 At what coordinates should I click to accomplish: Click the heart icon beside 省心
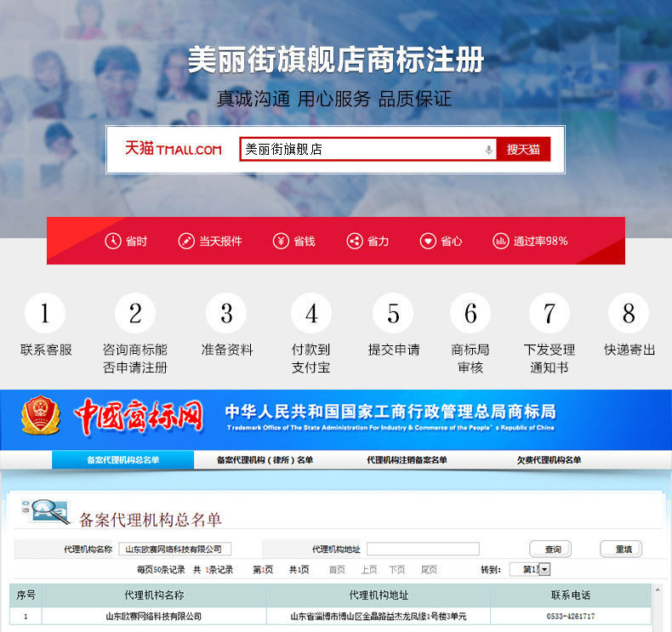click(x=428, y=241)
